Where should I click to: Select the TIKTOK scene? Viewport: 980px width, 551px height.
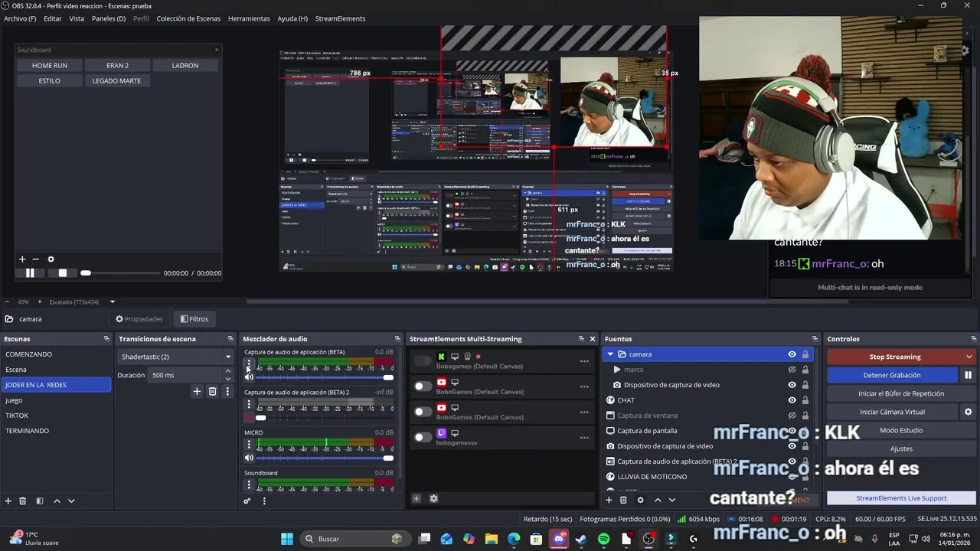56,416
